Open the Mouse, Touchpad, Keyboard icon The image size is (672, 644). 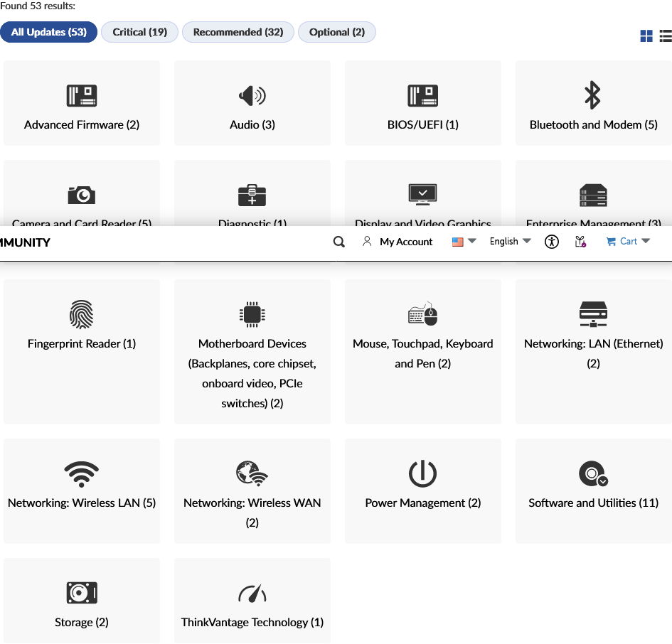coord(422,313)
